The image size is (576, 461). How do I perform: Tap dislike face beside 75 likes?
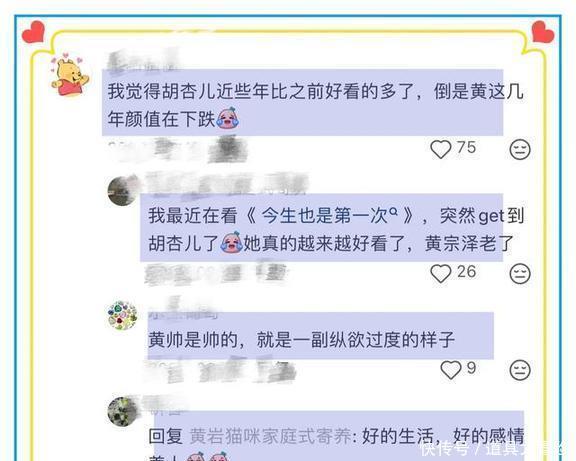(520, 149)
